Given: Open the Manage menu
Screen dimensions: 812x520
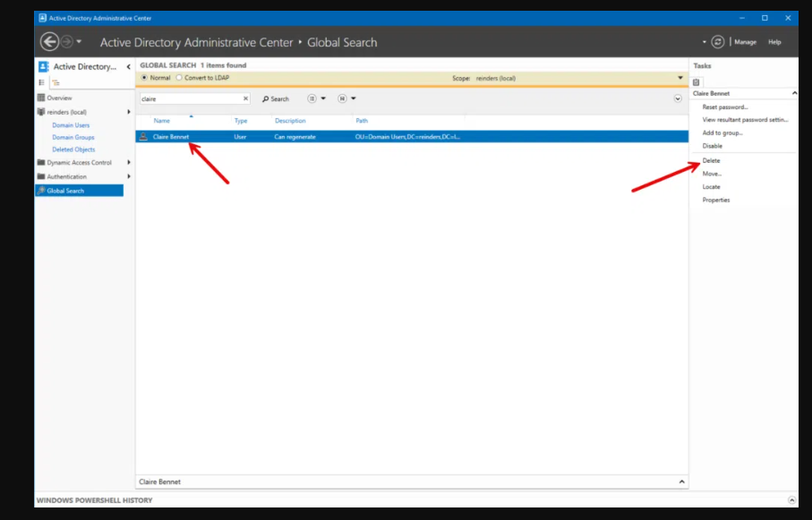Looking at the screenshot, I should (x=745, y=42).
